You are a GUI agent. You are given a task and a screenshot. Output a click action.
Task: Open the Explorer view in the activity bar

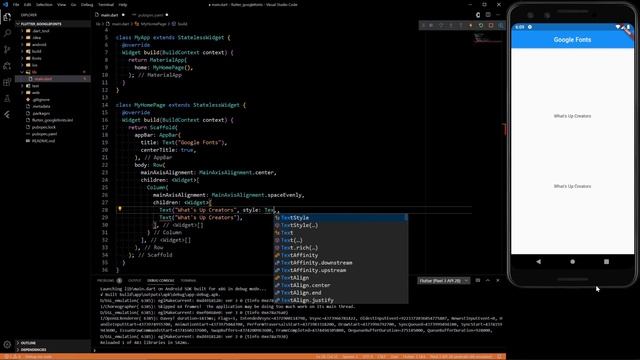[x=7, y=17]
